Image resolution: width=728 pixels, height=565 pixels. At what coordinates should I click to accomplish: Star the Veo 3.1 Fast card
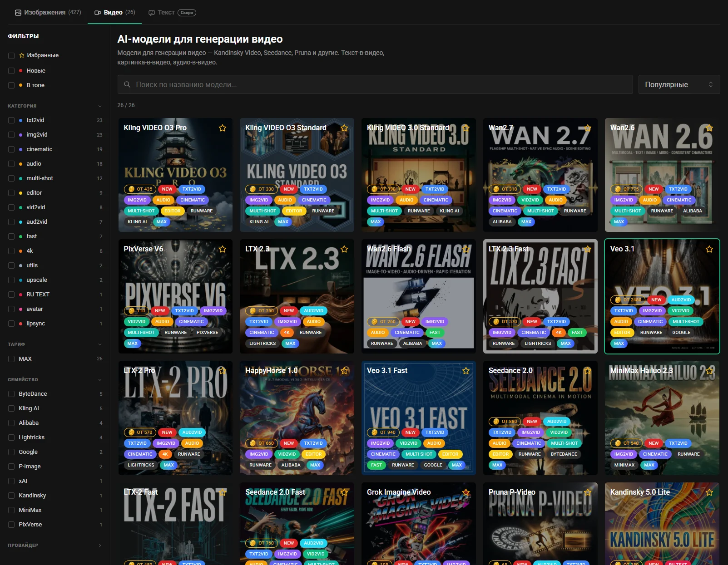(x=466, y=371)
